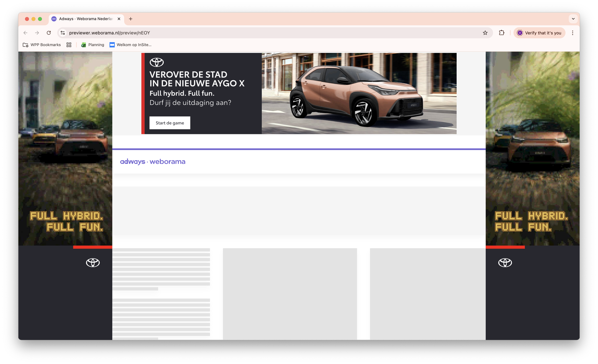Click the Verover de stad headline text

pos(197,79)
